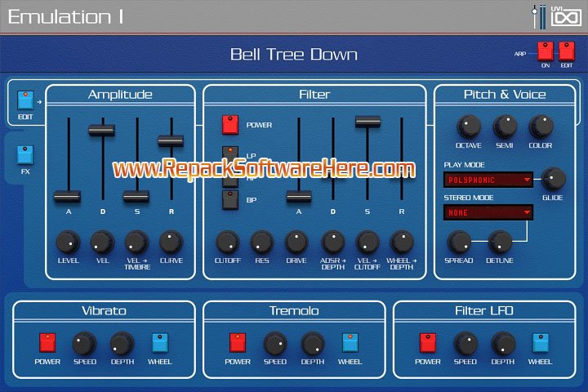588x392 pixels.
Task: Click the ADSR DEPTH knob
Action: pos(333,242)
